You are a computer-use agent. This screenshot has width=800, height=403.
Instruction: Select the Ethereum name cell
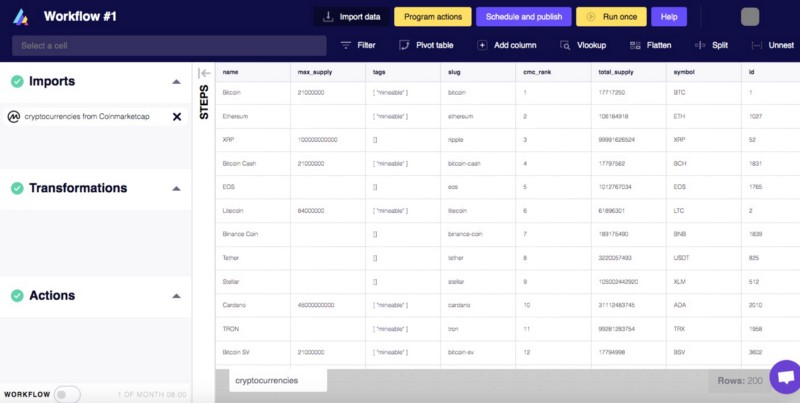tap(253, 116)
